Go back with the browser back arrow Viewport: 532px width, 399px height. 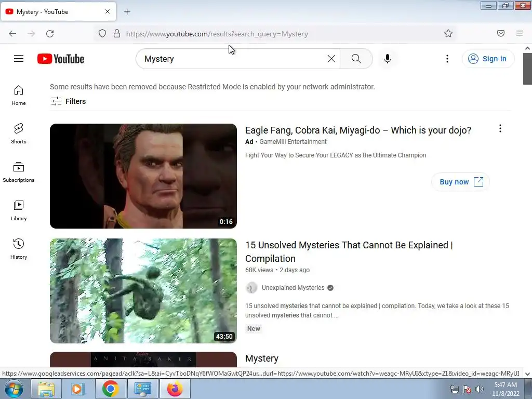pyautogui.click(x=12, y=34)
